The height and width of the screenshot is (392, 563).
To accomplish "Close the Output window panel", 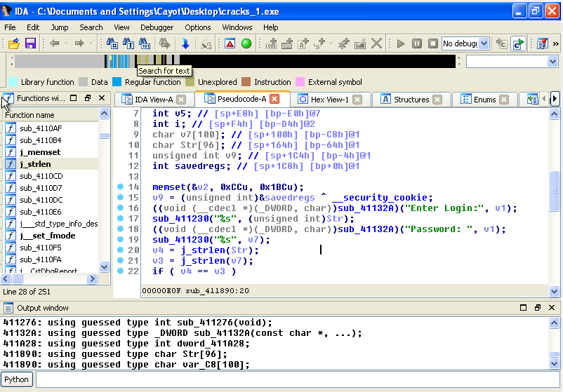I will 552,307.
